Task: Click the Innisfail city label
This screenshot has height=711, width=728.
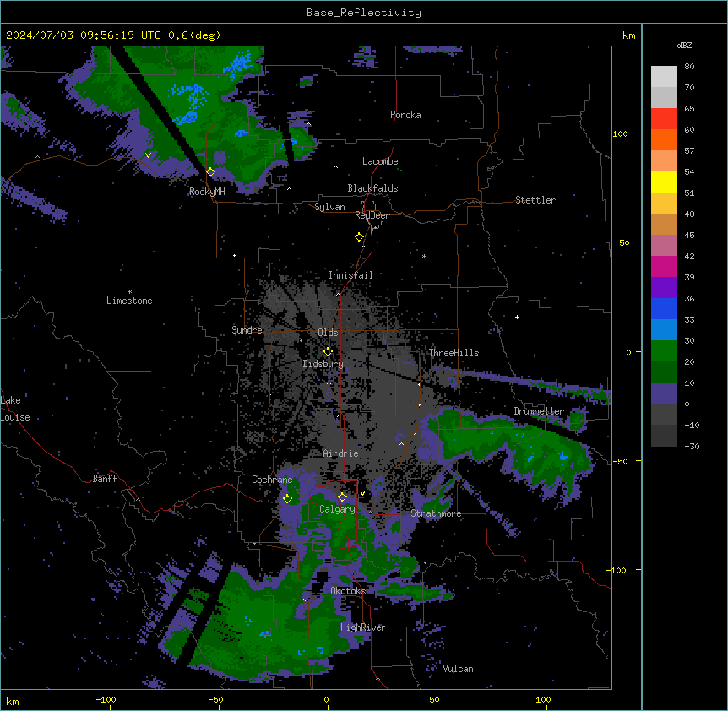Action: 350,275
